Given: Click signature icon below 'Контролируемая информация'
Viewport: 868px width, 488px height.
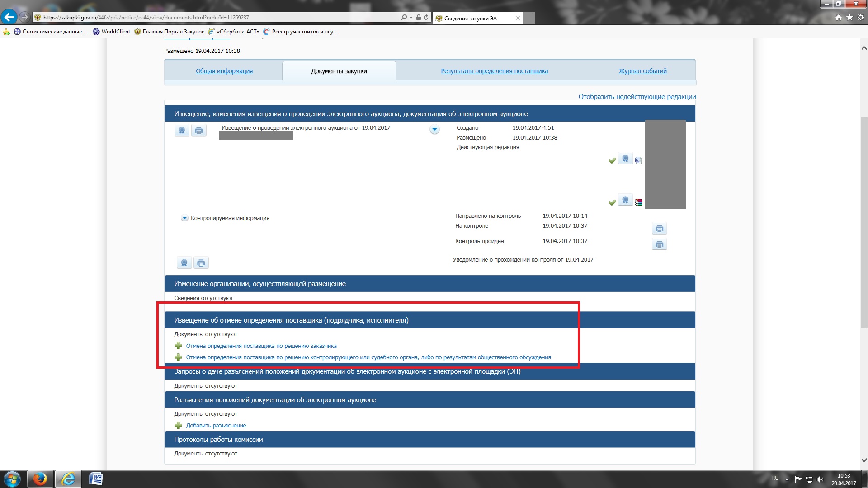Looking at the screenshot, I should point(184,263).
